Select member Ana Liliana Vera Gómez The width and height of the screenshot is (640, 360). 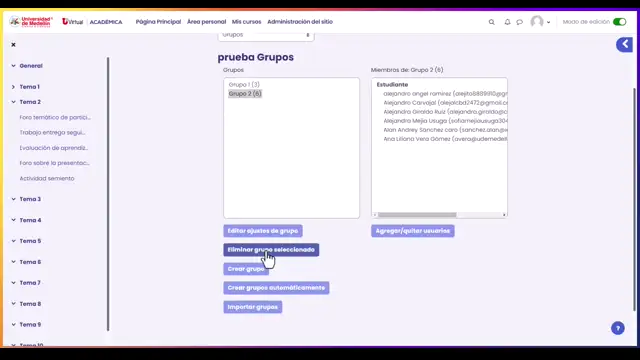point(445,139)
